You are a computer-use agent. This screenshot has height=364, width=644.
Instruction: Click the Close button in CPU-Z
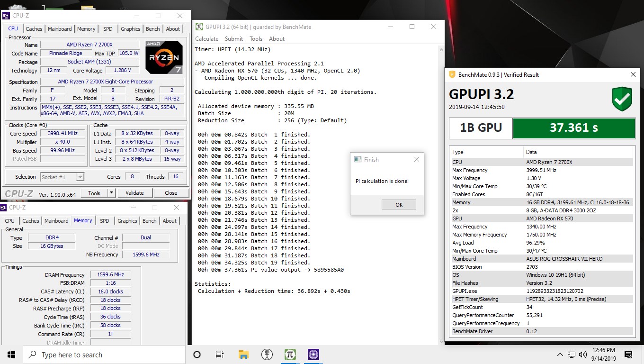coord(171,193)
